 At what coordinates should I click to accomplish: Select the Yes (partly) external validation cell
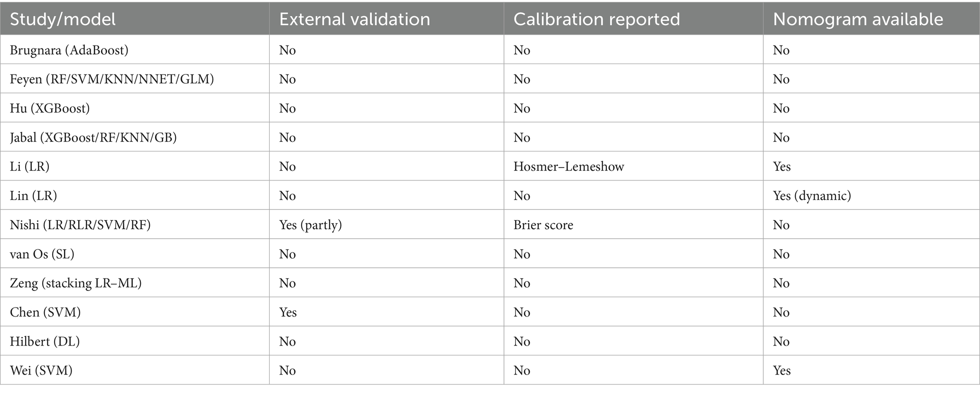coord(311,225)
